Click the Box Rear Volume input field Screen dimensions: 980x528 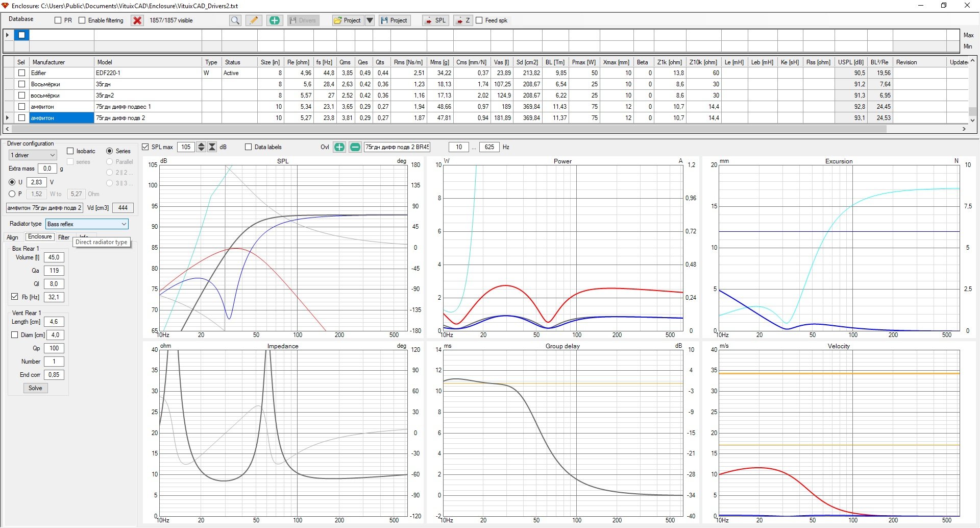tap(54, 257)
